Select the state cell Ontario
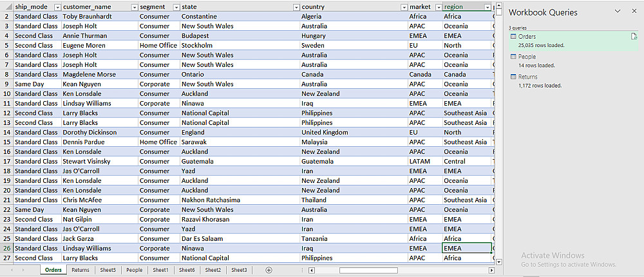The width and height of the screenshot is (644, 277). tap(240, 74)
